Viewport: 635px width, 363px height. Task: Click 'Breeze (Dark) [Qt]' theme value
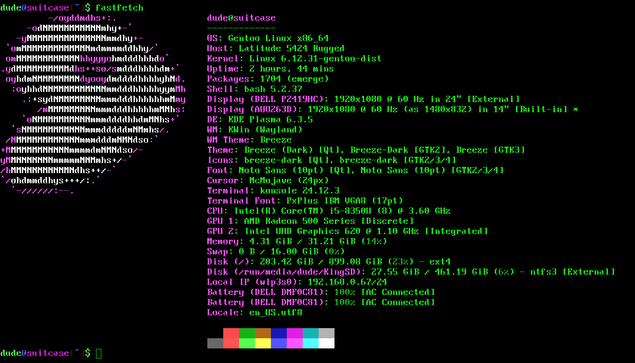pos(294,150)
